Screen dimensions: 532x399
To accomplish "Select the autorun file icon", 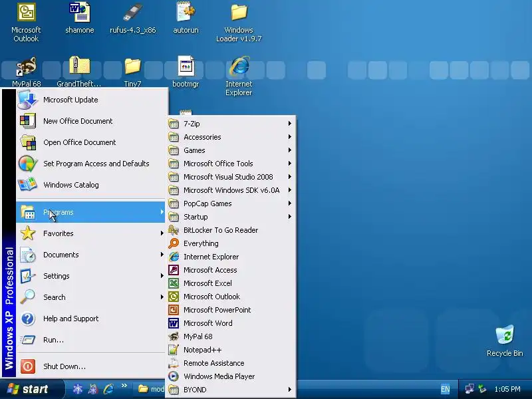I will (x=186, y=19).
